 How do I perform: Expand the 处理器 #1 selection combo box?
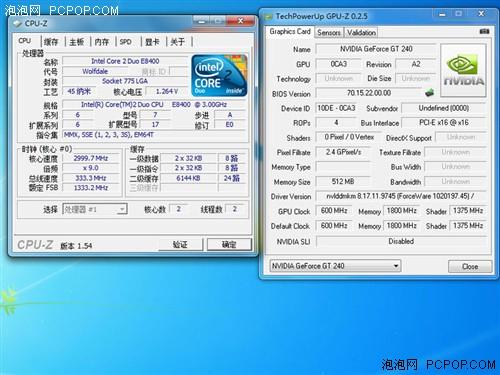click(x=95, y=209)
